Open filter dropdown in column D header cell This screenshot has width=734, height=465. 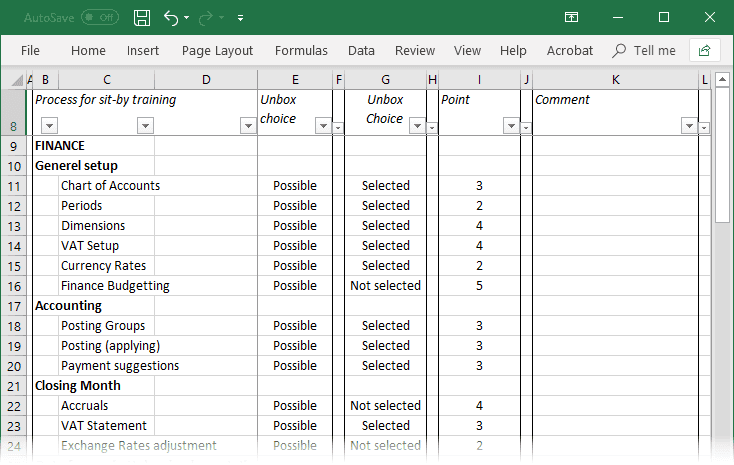point(248,125)
